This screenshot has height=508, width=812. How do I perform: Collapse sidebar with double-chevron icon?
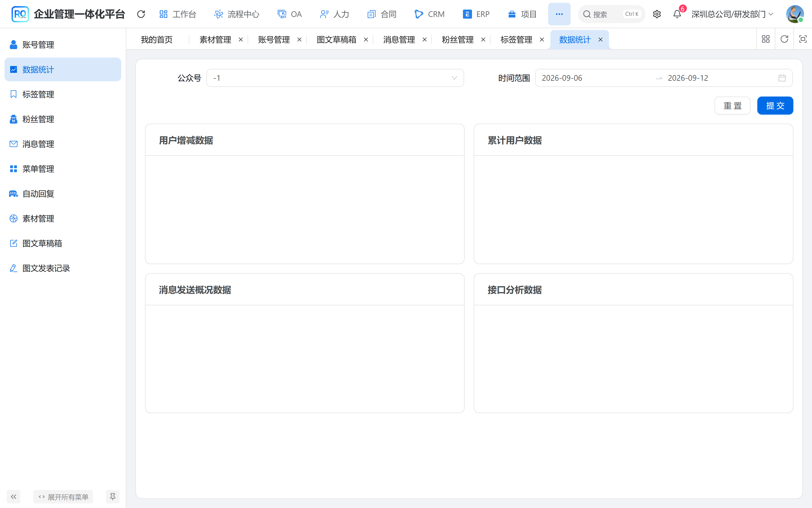(14, 496)
